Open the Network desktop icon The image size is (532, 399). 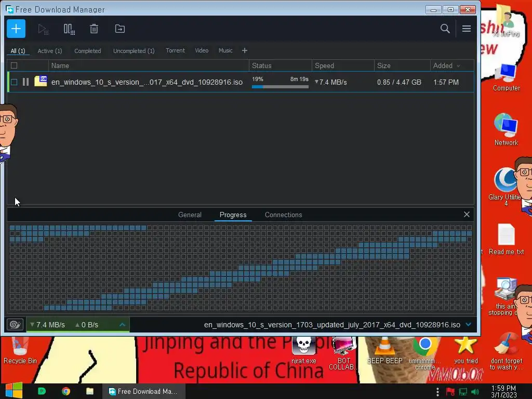(506, 129)
